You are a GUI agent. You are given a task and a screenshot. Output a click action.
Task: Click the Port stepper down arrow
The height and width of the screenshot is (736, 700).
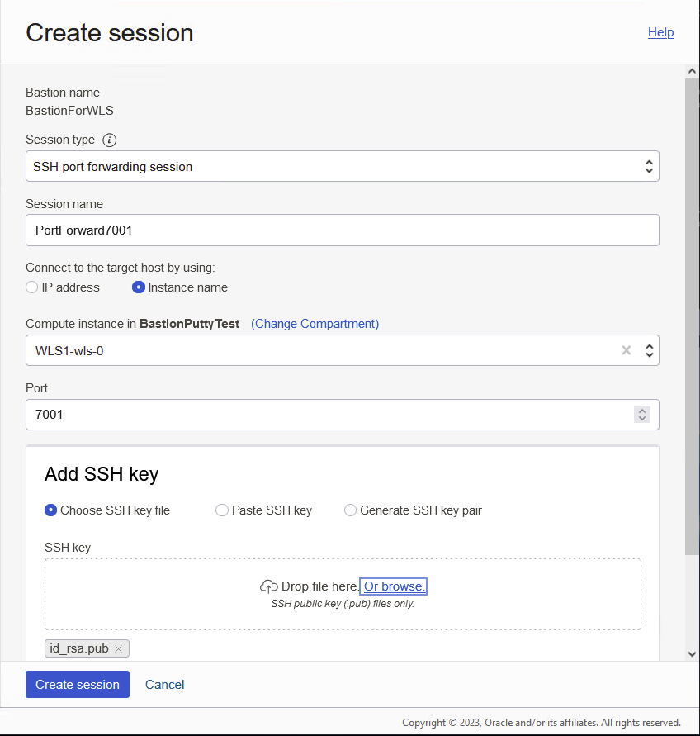pos(641,419)
